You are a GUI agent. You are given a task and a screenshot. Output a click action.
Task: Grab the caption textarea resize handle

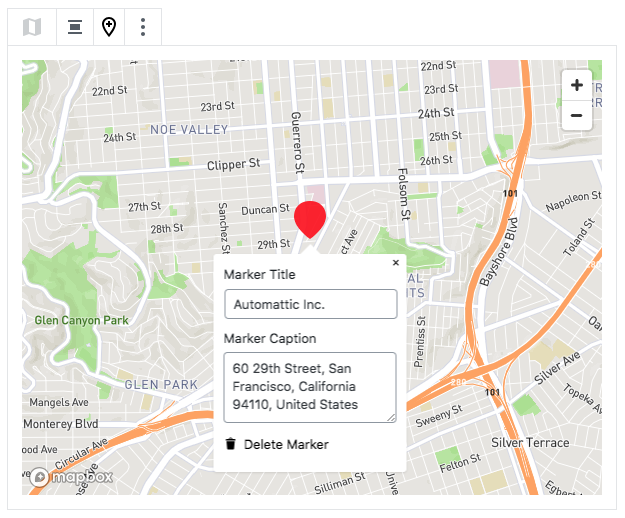coord(392,418)
